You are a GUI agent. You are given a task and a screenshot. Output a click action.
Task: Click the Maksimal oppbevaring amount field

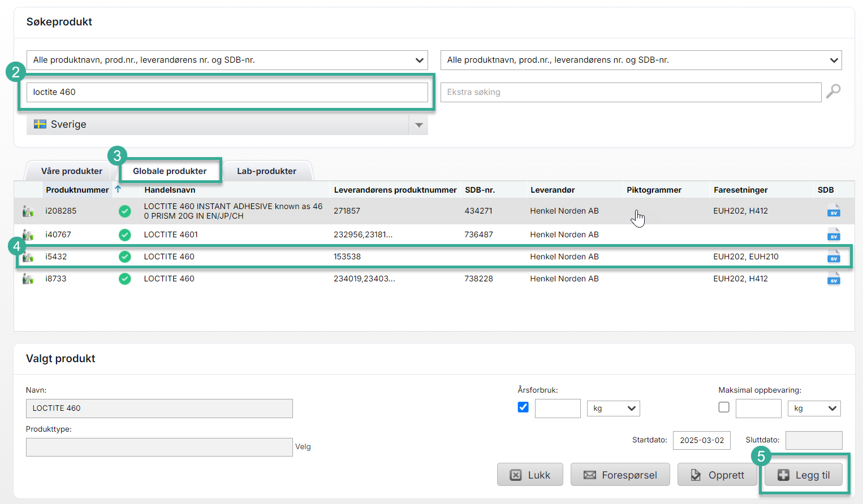[758, 409]
